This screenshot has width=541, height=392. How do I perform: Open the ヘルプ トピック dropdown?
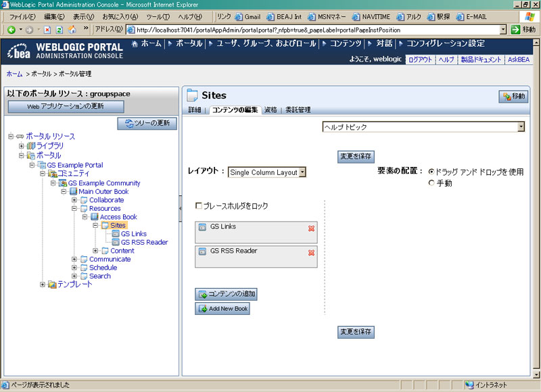[521, 127]
